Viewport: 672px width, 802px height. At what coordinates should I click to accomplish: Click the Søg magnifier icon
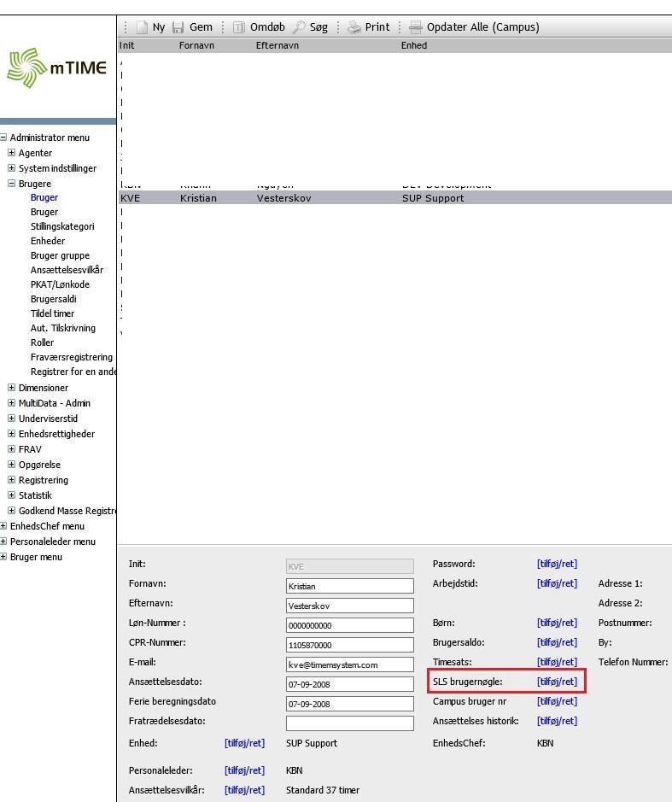[x=299, y=27]
